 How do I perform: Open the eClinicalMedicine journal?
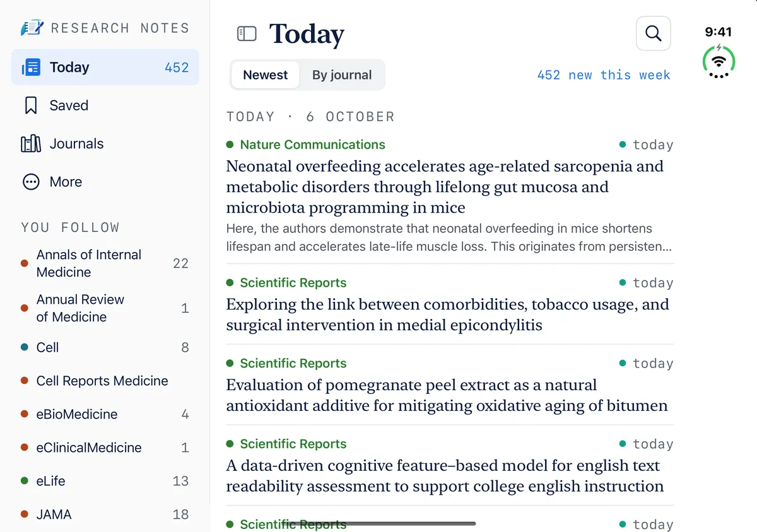[105, 448]
